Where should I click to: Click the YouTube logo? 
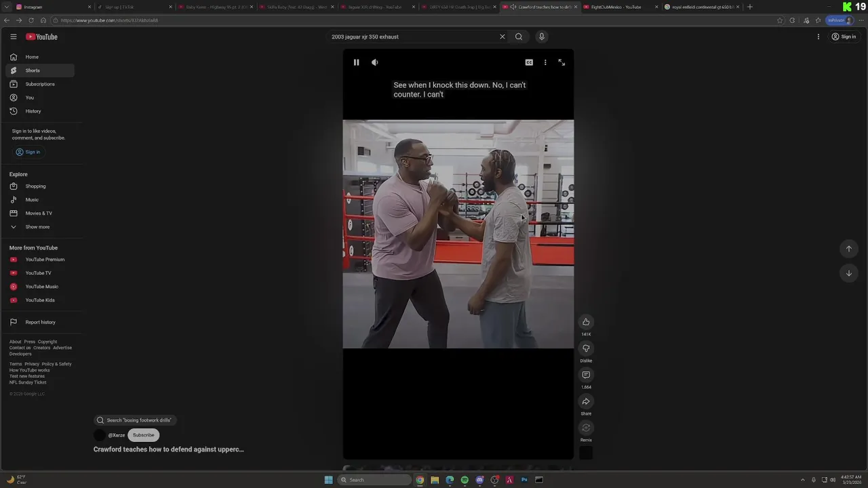[x=42, y=37]
